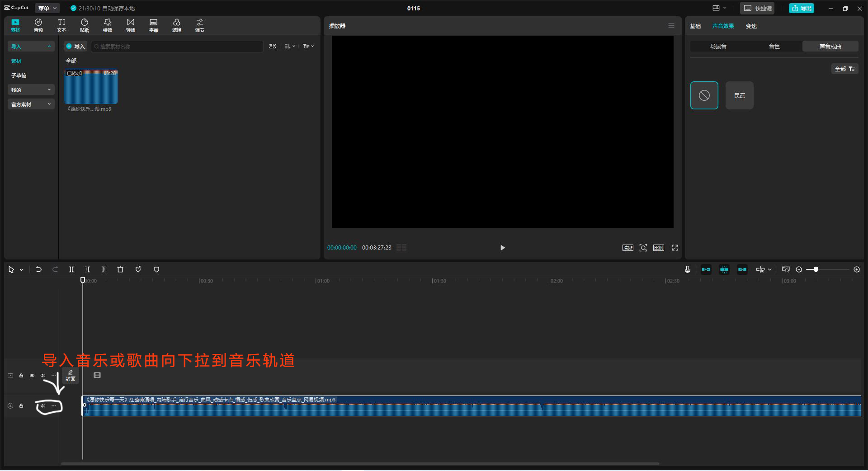Image resolution: width=868 pixels, height=471 pixels.
Task: Start voiceover recording with the microphone icon
Action: pos(688,269)
